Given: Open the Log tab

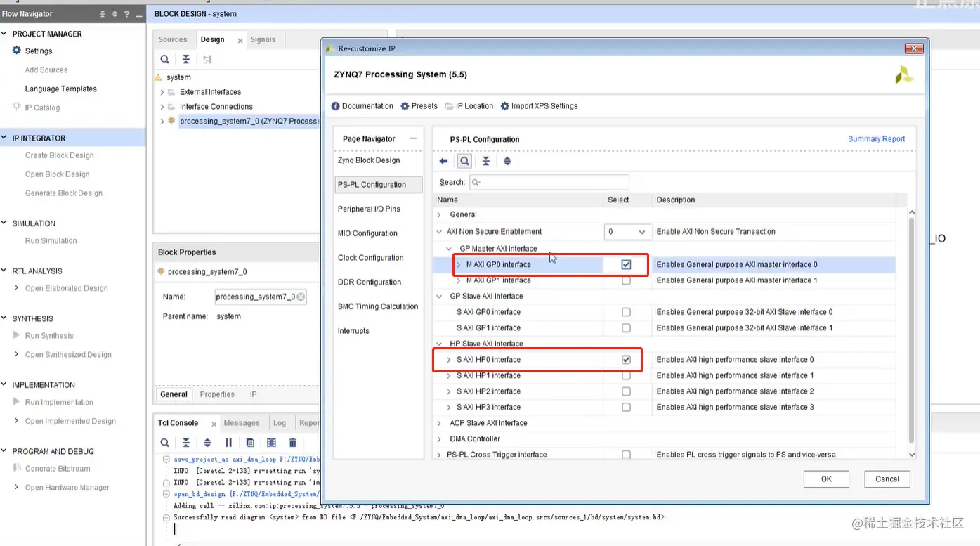Looking at the screenshot, I should coord(280,423).
